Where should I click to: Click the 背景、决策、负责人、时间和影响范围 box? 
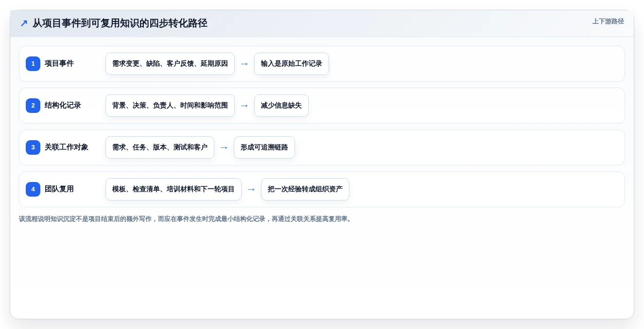170,106
